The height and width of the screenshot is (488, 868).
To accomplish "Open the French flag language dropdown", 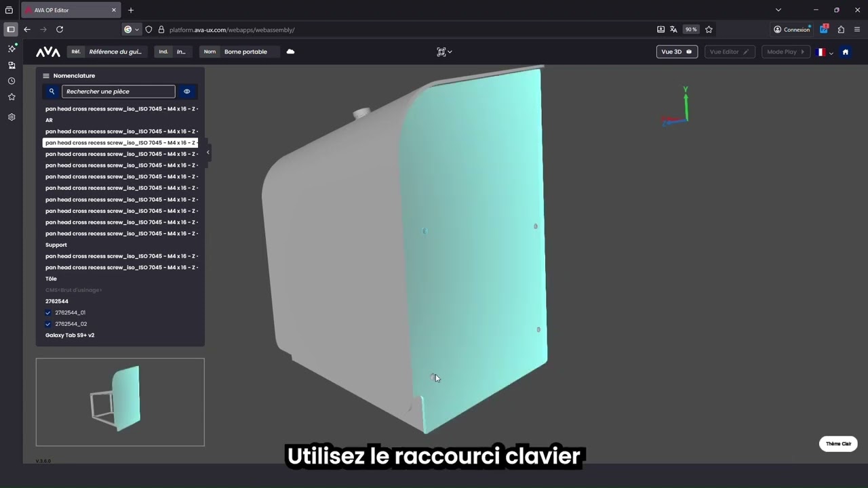I will [x=825, y=52].
